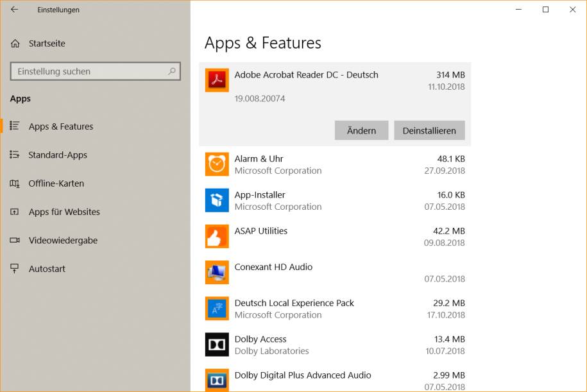
Task: Click the Ändern button for Adobe Acrobat Reader
Action: 361,130
